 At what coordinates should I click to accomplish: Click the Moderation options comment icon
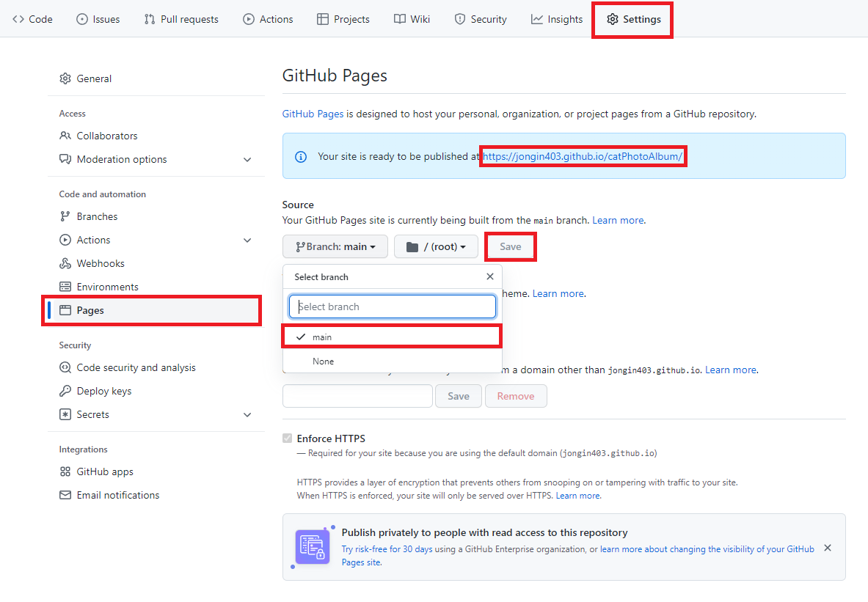pyautogui.click(x=65, y=159)
